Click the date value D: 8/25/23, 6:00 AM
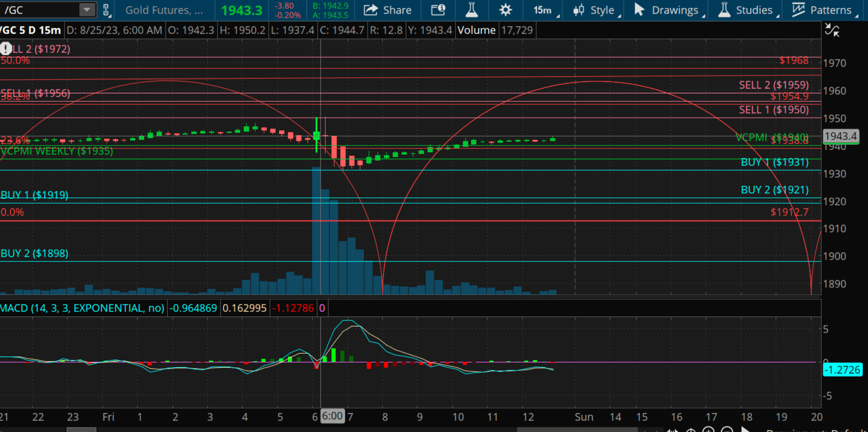The width and height of the screenshot is (868, 432). click(114, 30)
